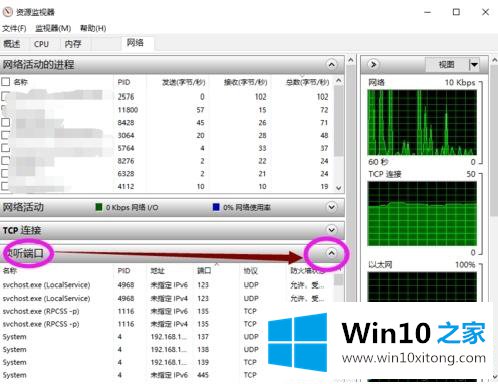Image resolution: width=498 pixels, height=384 pixels.
Task: Click the 网络活动的进程 section title
Action: (x=39, y=64)
